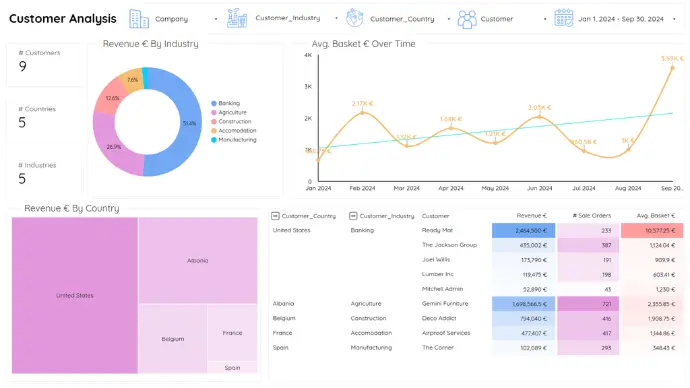Sort table by Revenue € column header

point(532,216)
